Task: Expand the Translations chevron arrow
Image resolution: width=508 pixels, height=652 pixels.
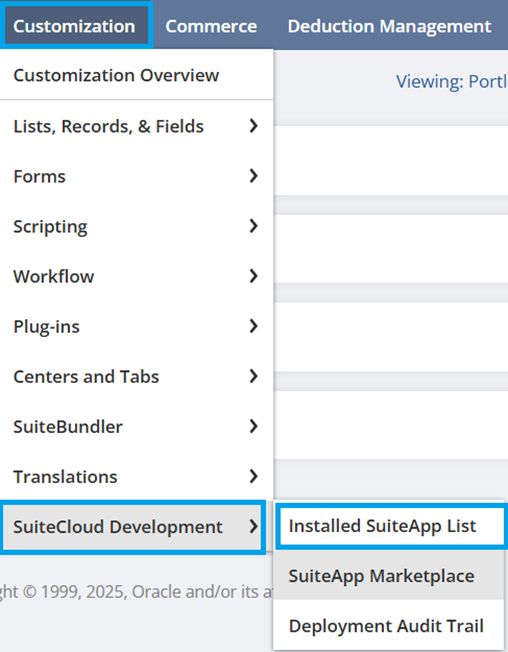Action: (x=253, y=476)
